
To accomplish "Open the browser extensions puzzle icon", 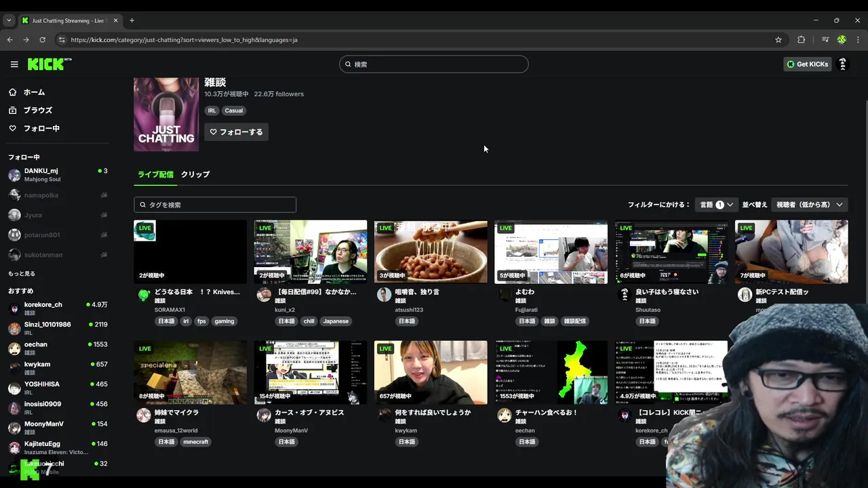I will click(x=801, y=40).
